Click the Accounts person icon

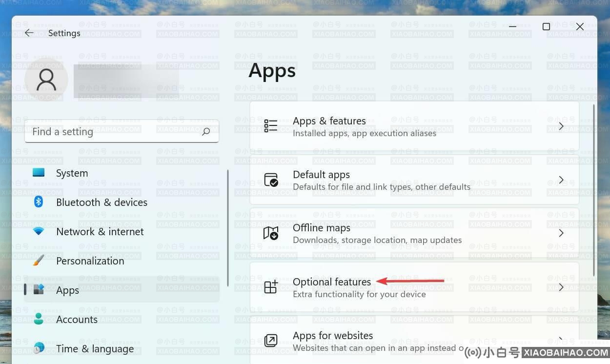39,319
